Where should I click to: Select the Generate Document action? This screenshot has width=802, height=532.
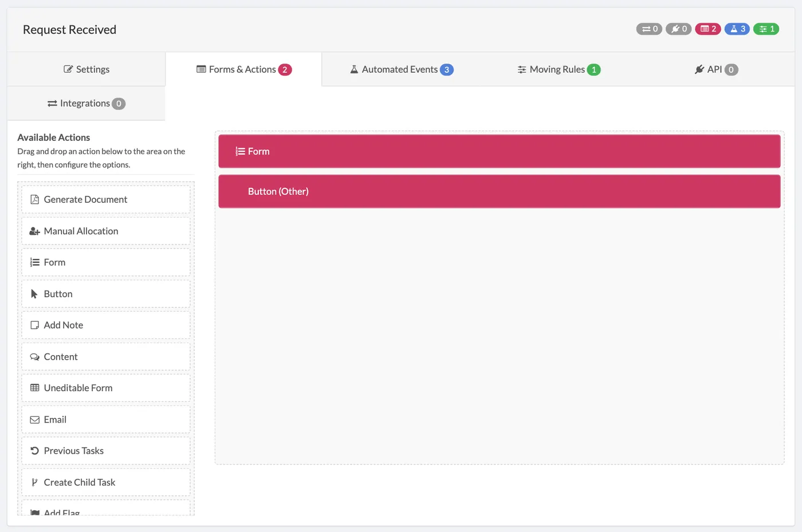106,199
